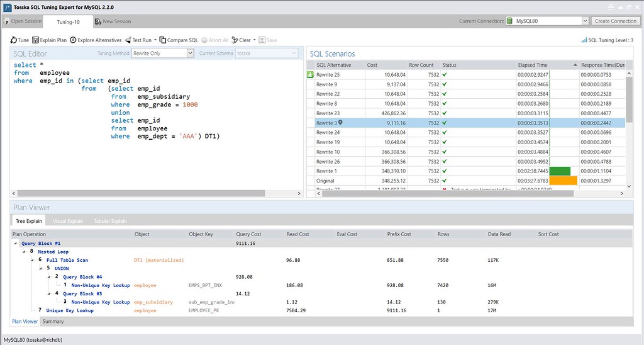This screenshot has height=345, width=644.
Task: Open window menu icon in title bar
Action: (611, 7)
